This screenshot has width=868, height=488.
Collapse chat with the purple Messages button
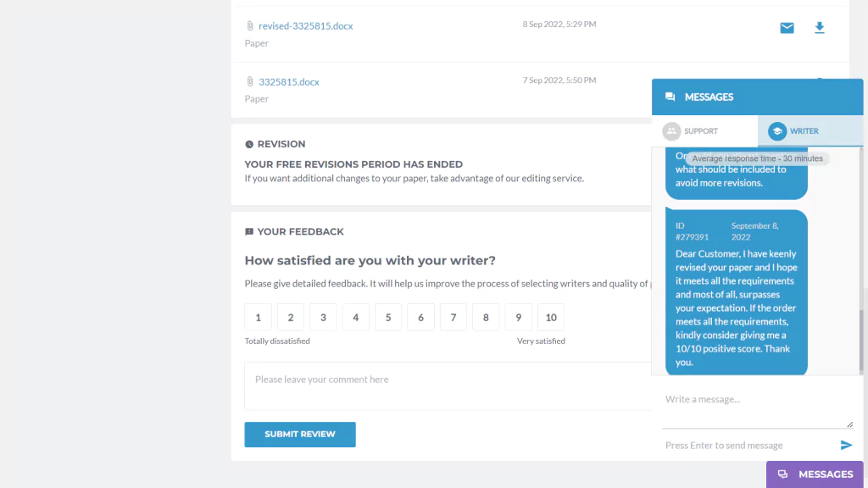[x=815, y=474]
